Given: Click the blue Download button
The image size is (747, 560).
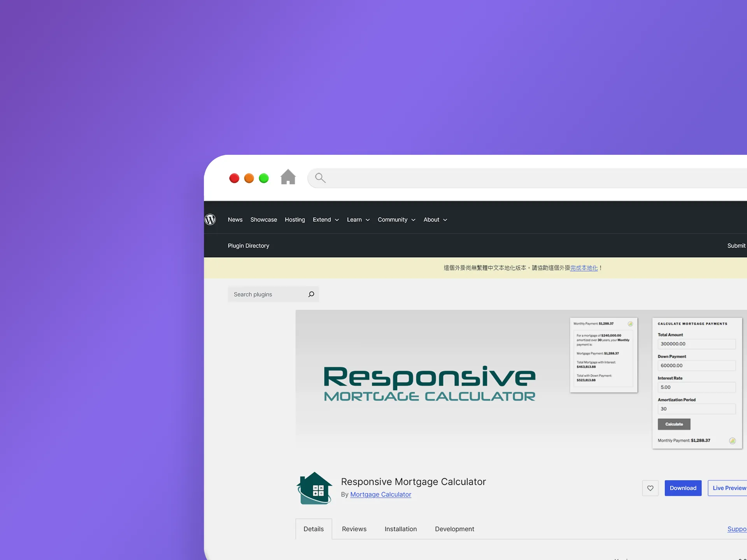Looking at the screenshot, I should (683, 488).
